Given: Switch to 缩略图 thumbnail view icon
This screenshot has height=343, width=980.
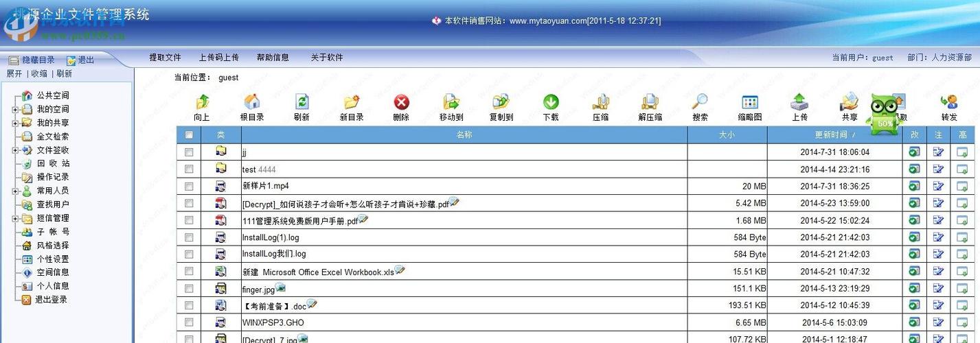Looking at the screenshot, I should click(750, 102).
